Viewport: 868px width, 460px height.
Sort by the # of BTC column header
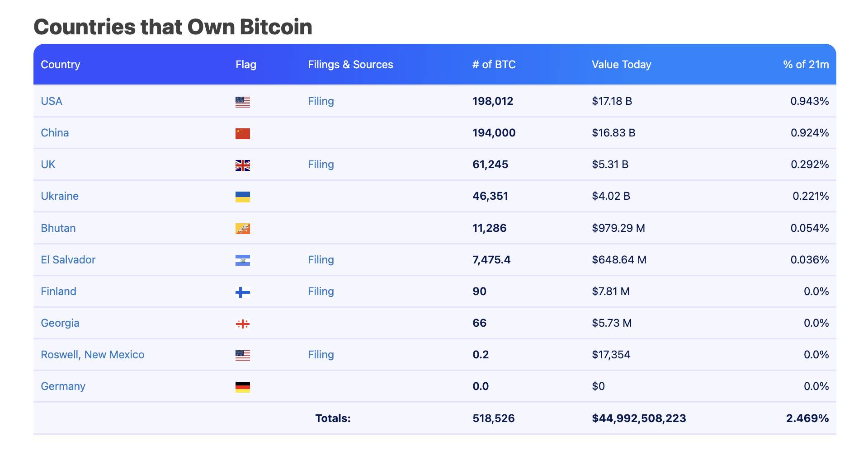tap(494, 65)
